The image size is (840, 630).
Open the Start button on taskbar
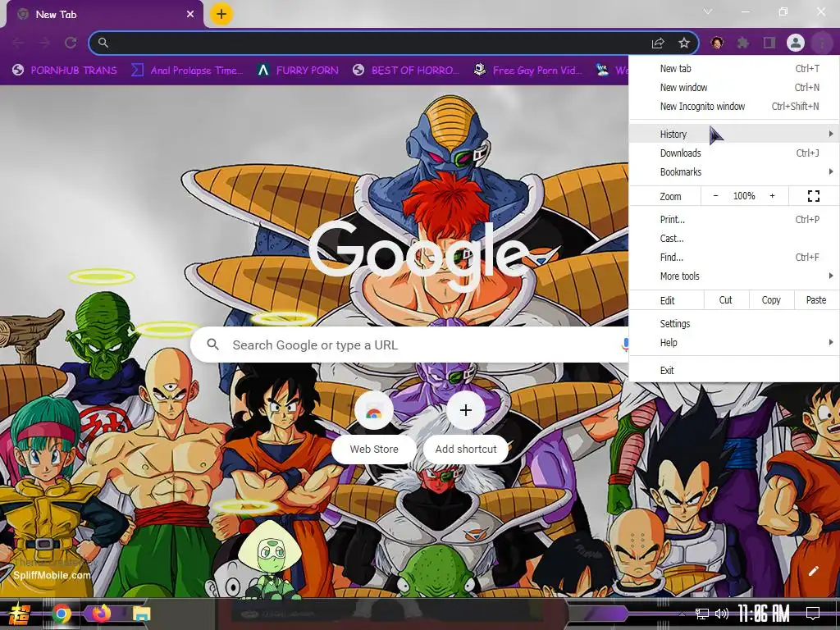[x=20, y=614]
